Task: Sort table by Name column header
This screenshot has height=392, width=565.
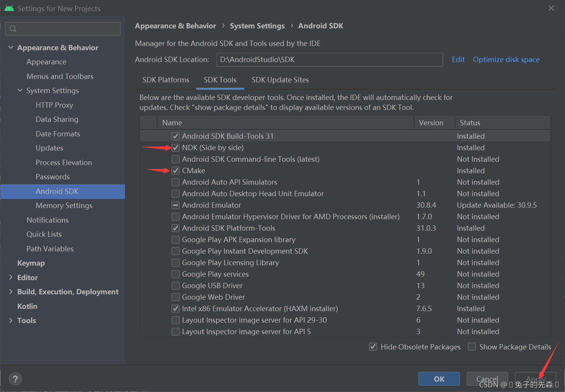Action: [x=286, y=123]
